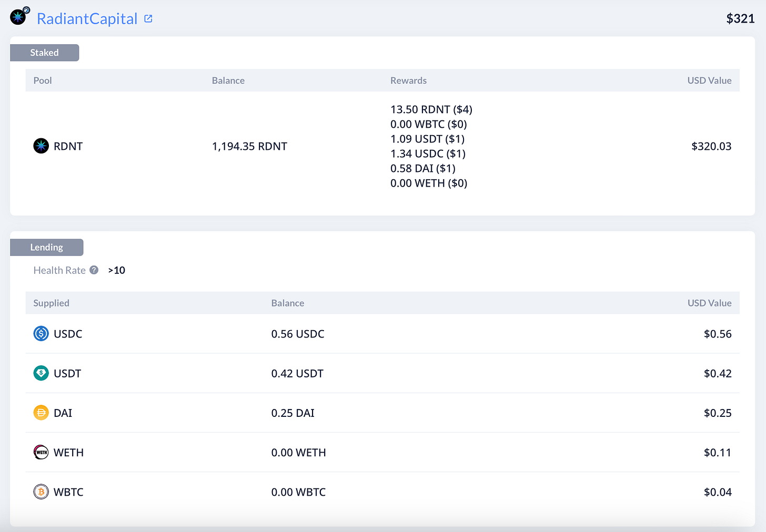The image size is (766, 532).
Task: Click the WETH token icon
Action: click(41, 452)
